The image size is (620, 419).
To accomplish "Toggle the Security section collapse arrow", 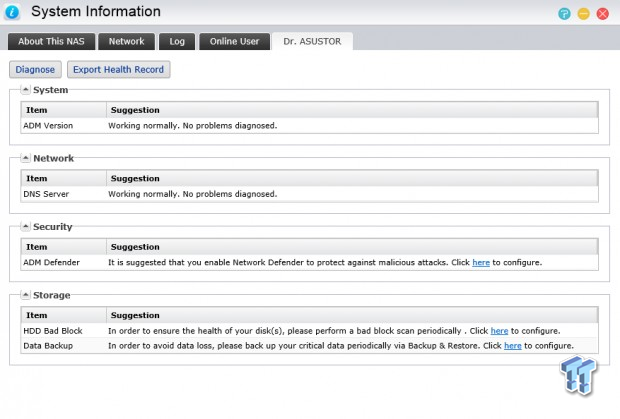I will pos(24,227).
